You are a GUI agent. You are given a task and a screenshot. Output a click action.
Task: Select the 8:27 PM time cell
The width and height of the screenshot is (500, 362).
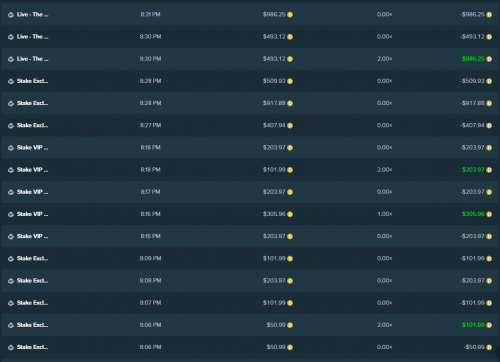150,125
